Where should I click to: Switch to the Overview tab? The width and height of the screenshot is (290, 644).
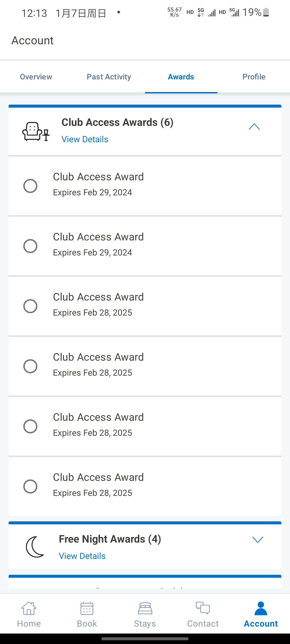tap(36, 77)
